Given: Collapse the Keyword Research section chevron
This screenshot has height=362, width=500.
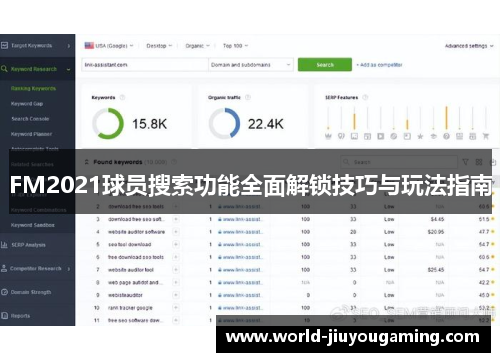Looking at the screenshot, I should 69,69.
